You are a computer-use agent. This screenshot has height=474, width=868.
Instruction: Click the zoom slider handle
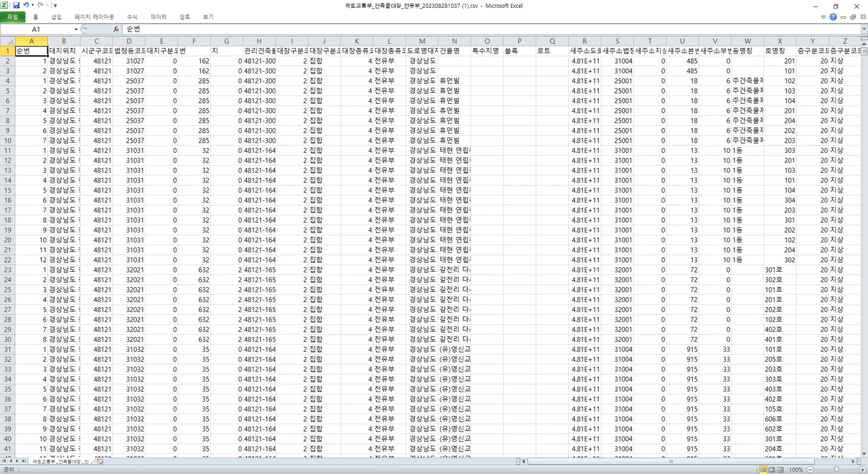(x=836, y=470)
